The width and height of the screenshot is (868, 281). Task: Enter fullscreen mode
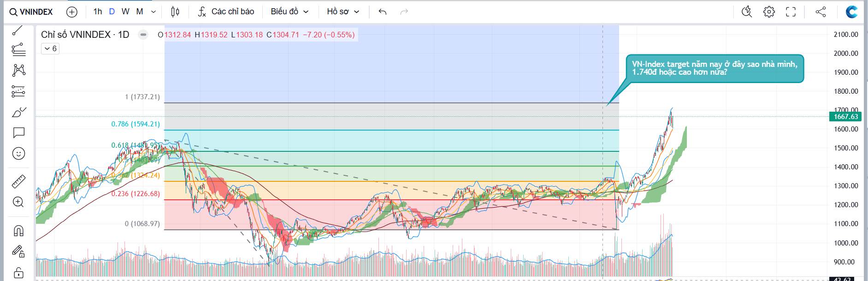pos(791,12)
